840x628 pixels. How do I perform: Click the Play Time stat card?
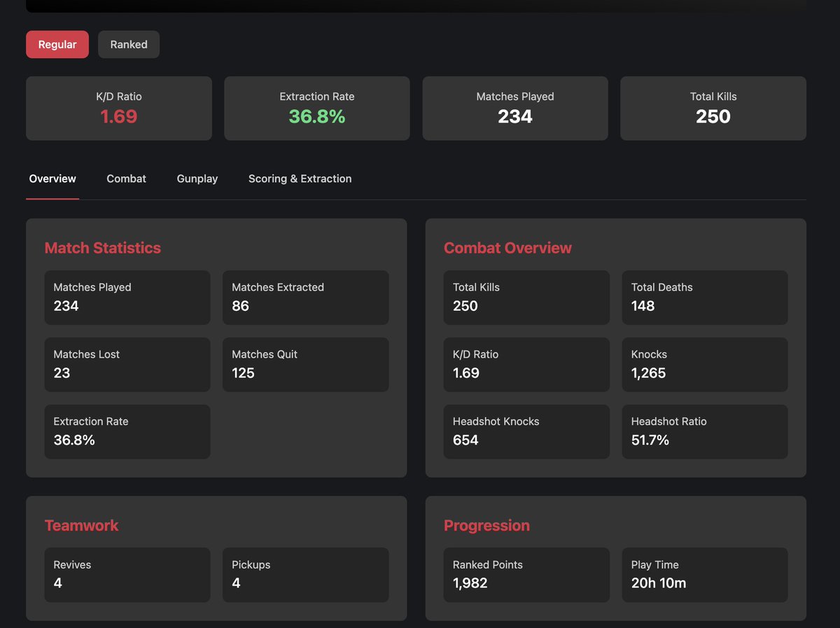(705, 575)
